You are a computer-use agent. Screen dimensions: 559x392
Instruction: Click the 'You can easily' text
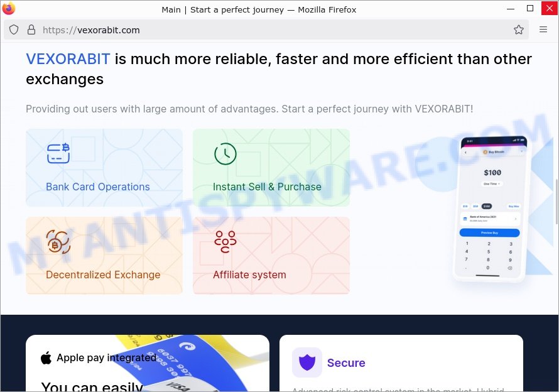(x=92, y=386)
